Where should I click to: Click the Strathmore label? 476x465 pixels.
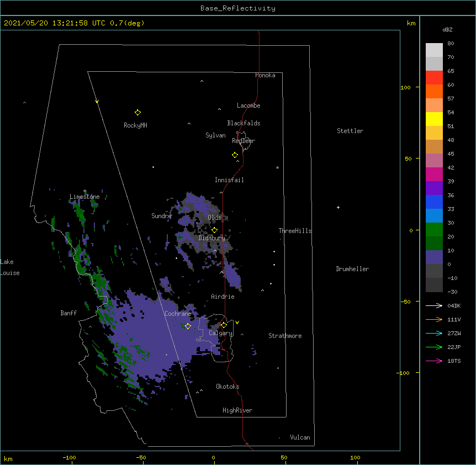click(x=285, y=336)
